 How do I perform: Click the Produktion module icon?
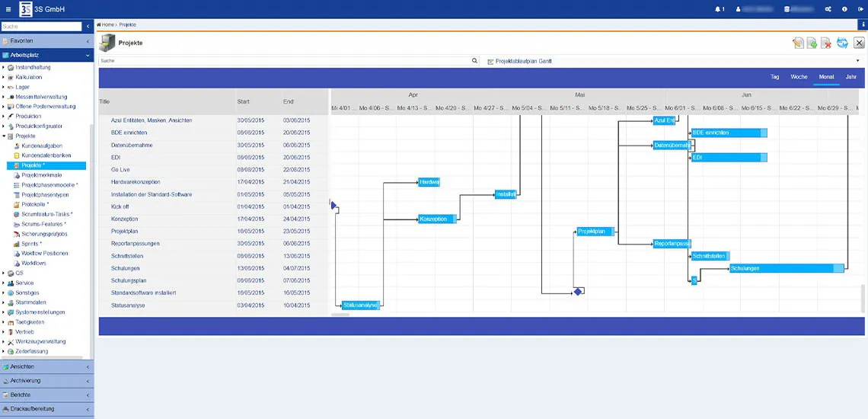(x=11, y=117)
